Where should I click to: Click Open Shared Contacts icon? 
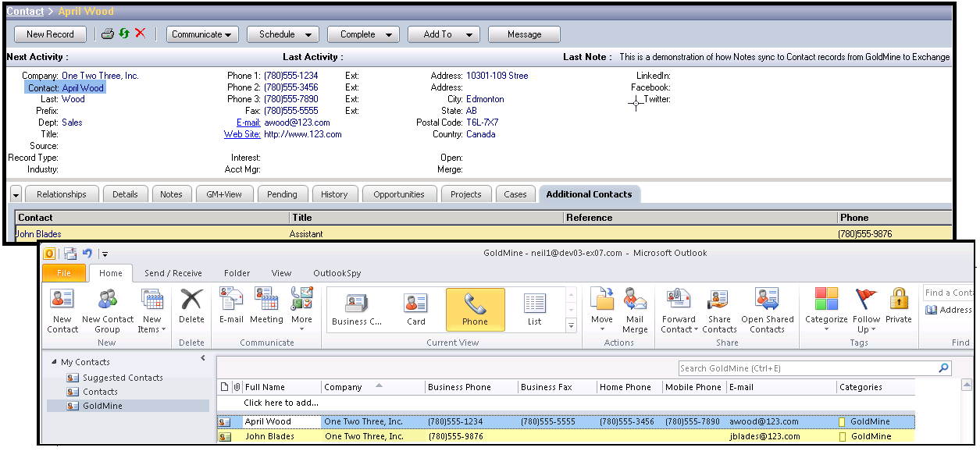767,311
